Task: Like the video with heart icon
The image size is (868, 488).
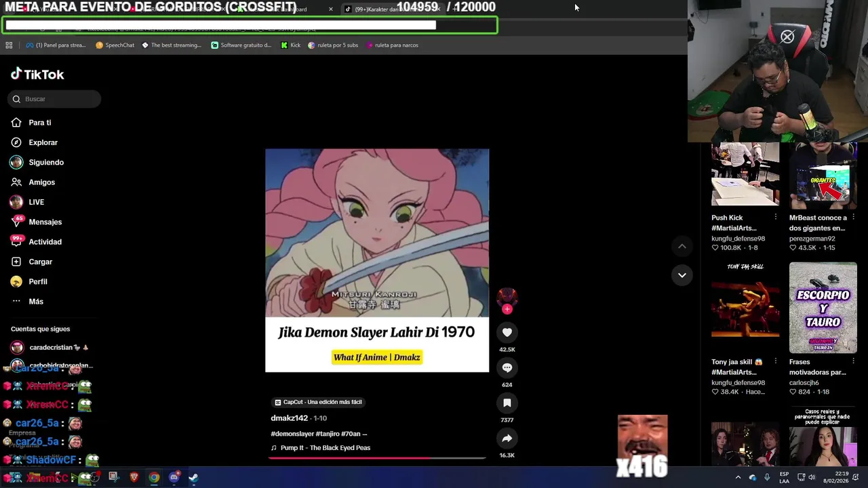Action: pyautogui.click(x=507, y=332)
